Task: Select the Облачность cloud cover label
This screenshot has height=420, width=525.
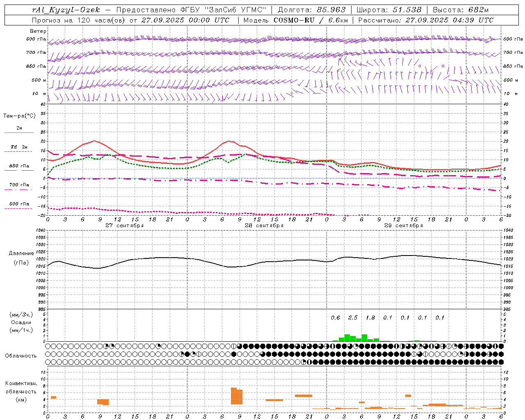Action: pos(21,356)
